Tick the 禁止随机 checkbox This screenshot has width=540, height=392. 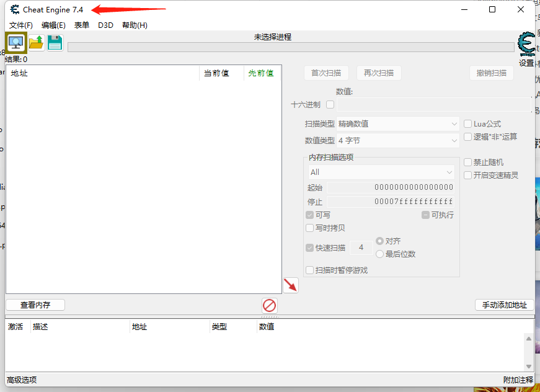point(467,163)
